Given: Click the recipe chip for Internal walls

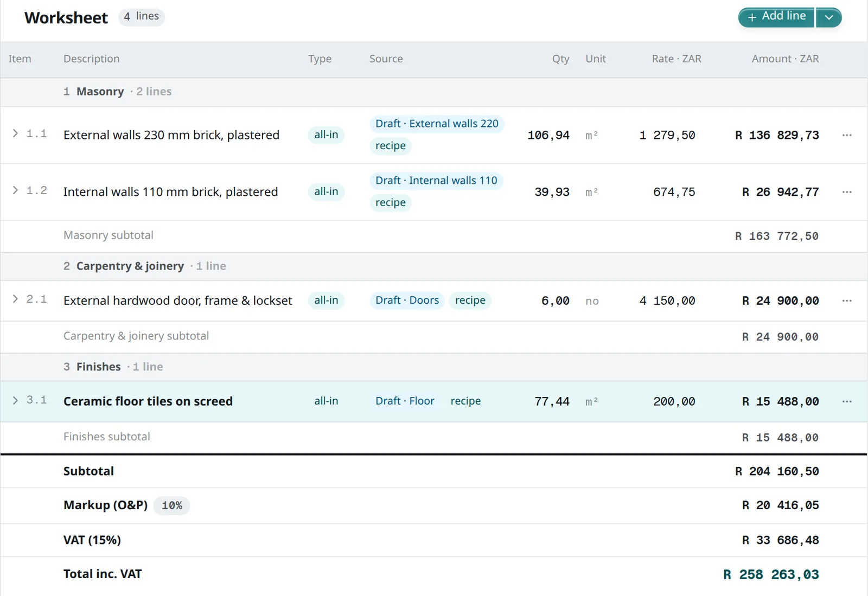Looking at the screenshot, I should (x=391, y=203).
